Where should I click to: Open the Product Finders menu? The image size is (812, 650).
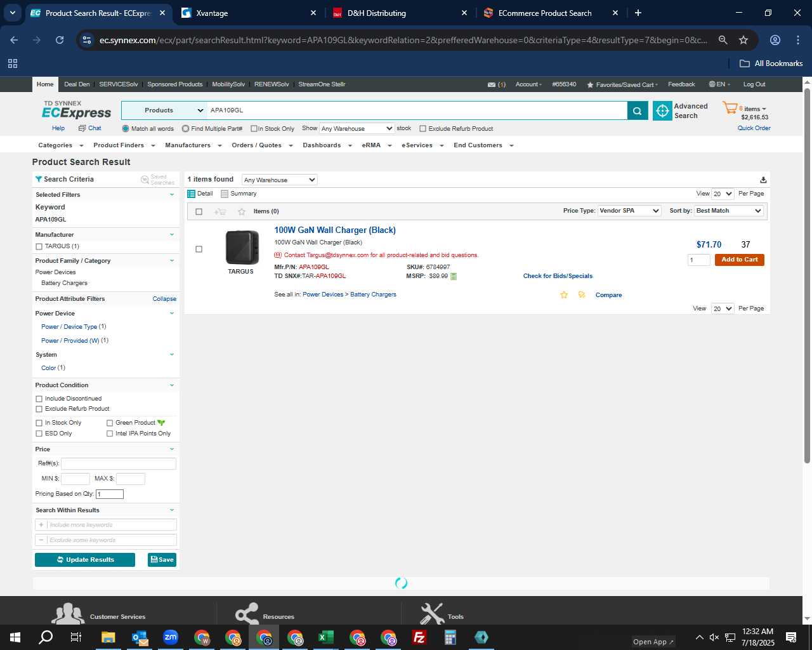(x=124, y=145)
